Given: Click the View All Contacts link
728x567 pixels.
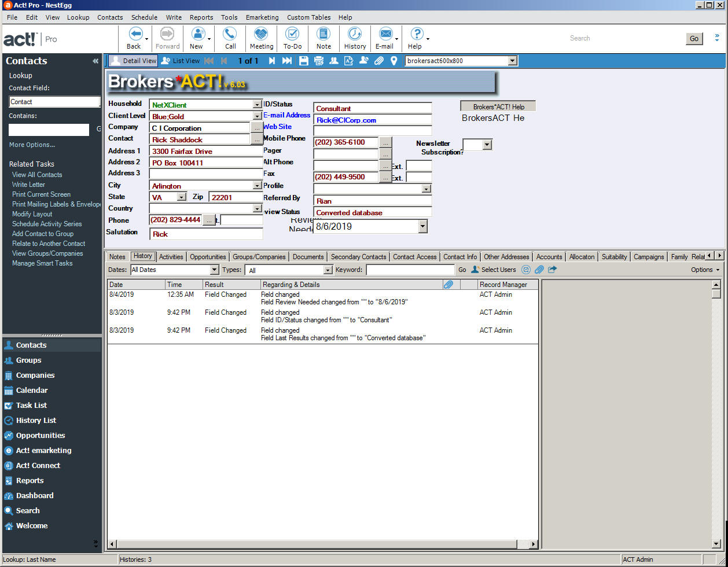Looking at the screenshot, I should click(37, 175).
